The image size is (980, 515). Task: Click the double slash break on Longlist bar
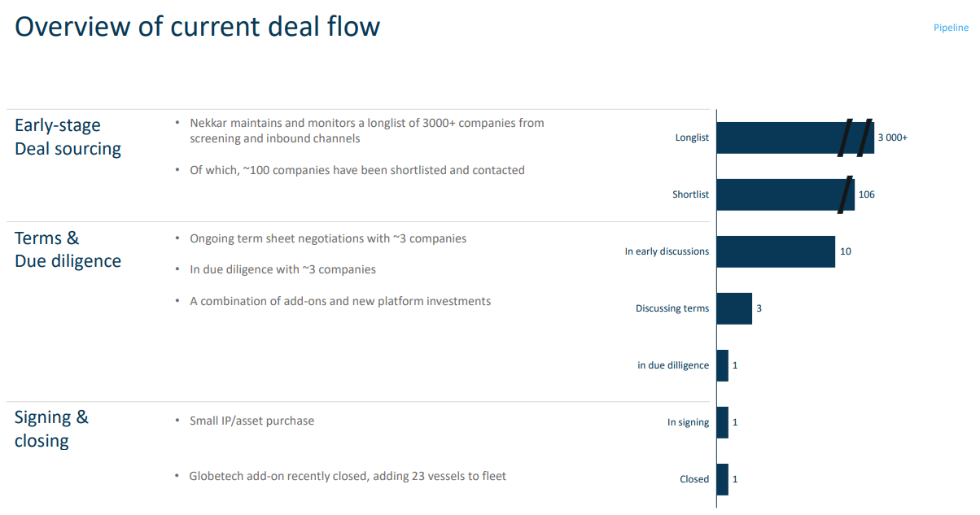[855, 137]
